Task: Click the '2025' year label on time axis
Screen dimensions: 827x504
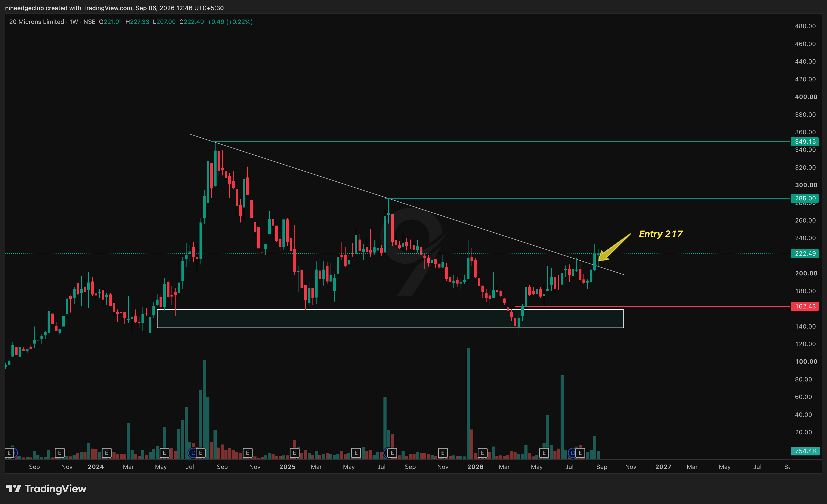Action: coord(287,467)
